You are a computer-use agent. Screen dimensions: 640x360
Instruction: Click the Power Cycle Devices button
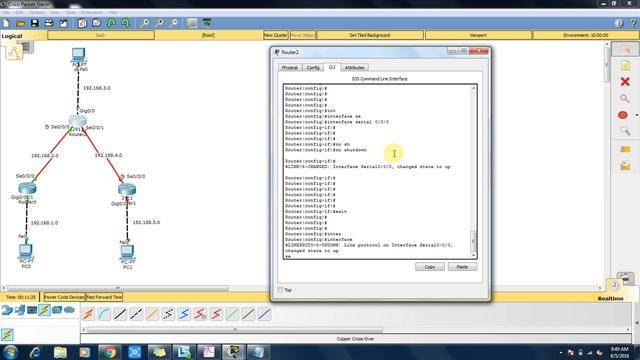click(x=64, y=297)
